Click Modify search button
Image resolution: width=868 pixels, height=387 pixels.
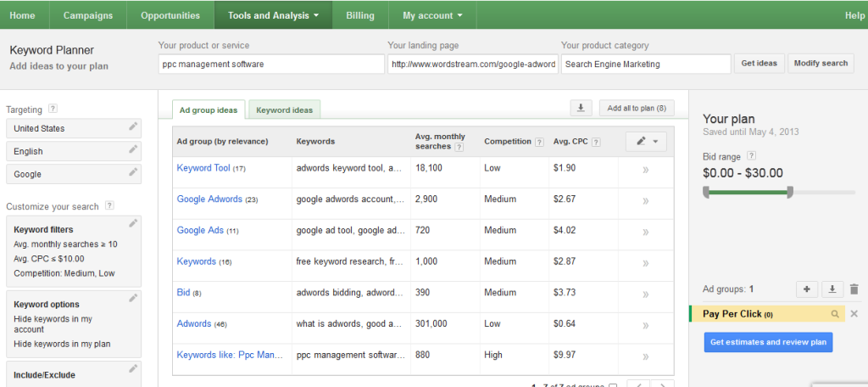(x=821, y=63)
